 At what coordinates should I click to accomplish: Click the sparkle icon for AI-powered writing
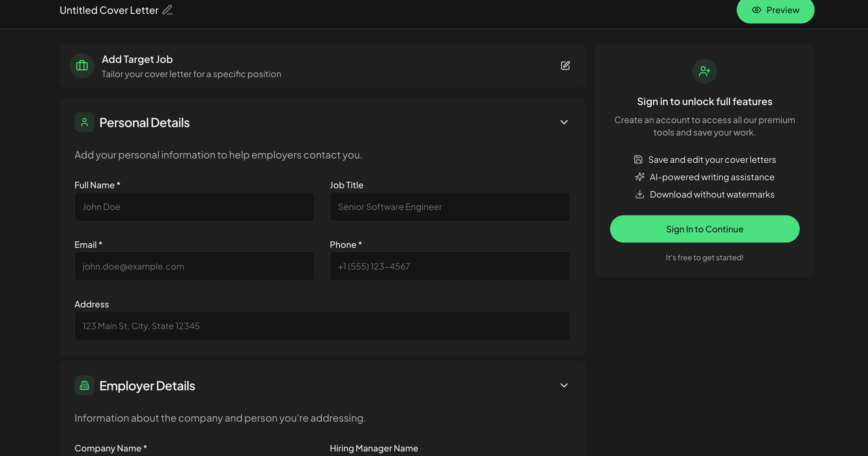pyautogui.click(x=639, y=177)
